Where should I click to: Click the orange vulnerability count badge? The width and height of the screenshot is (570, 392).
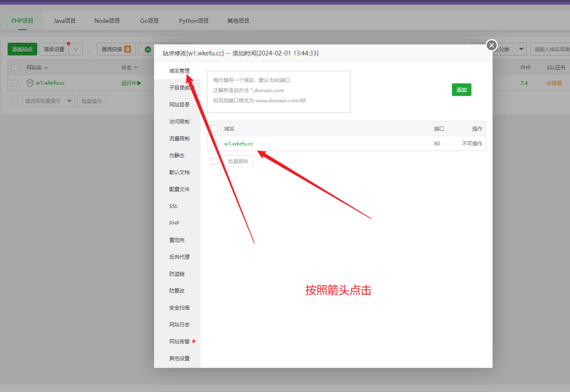coord(127,49)
